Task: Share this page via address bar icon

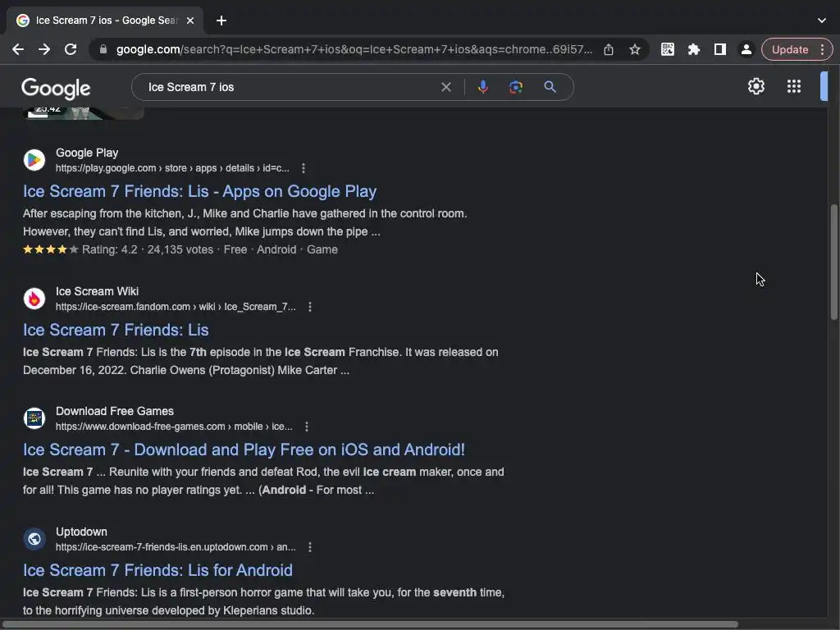Action: (609, 49)
